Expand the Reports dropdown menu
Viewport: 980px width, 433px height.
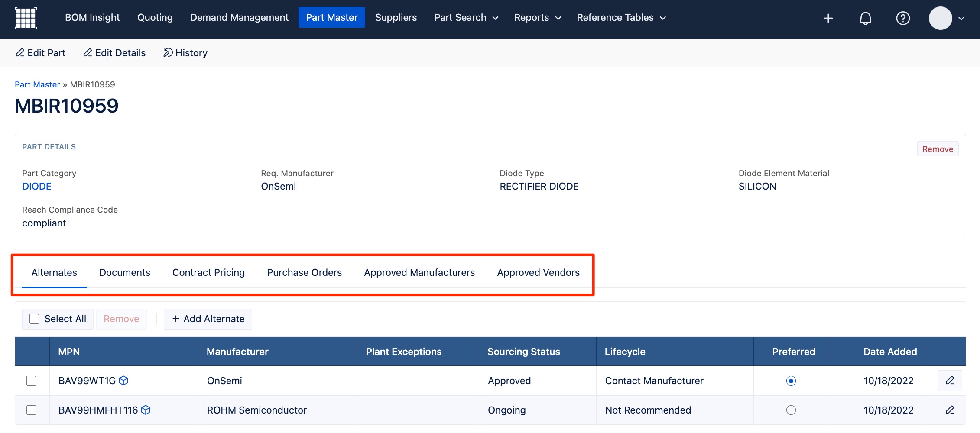537,18
